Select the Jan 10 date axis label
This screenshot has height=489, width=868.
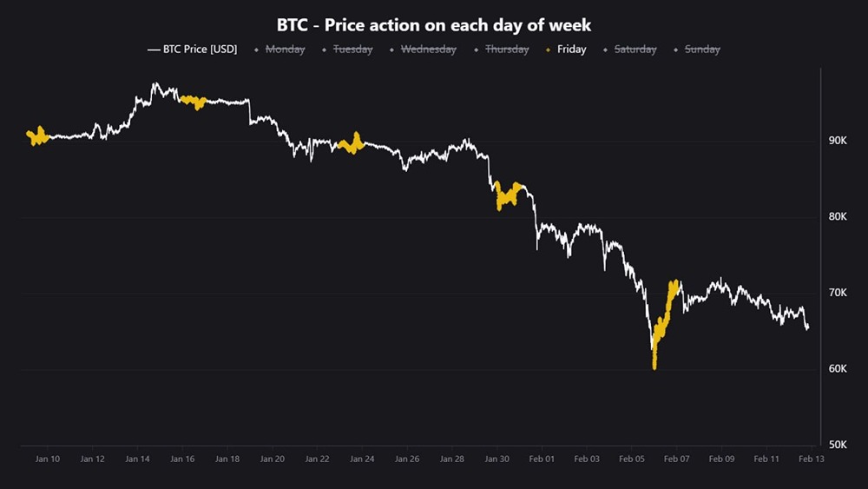48,459
